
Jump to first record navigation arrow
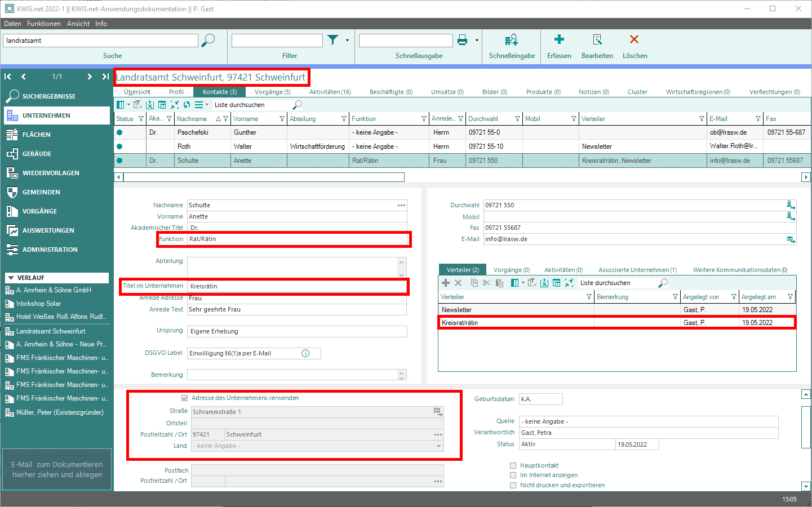tap(8, 77)
